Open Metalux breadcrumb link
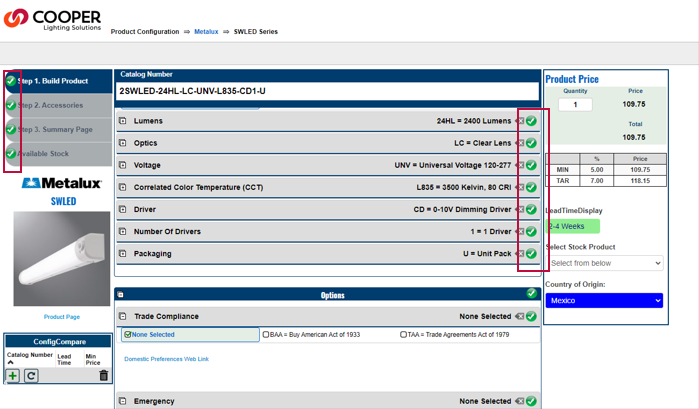The width and height of the screenshot is (699, 409). (206, 32)
